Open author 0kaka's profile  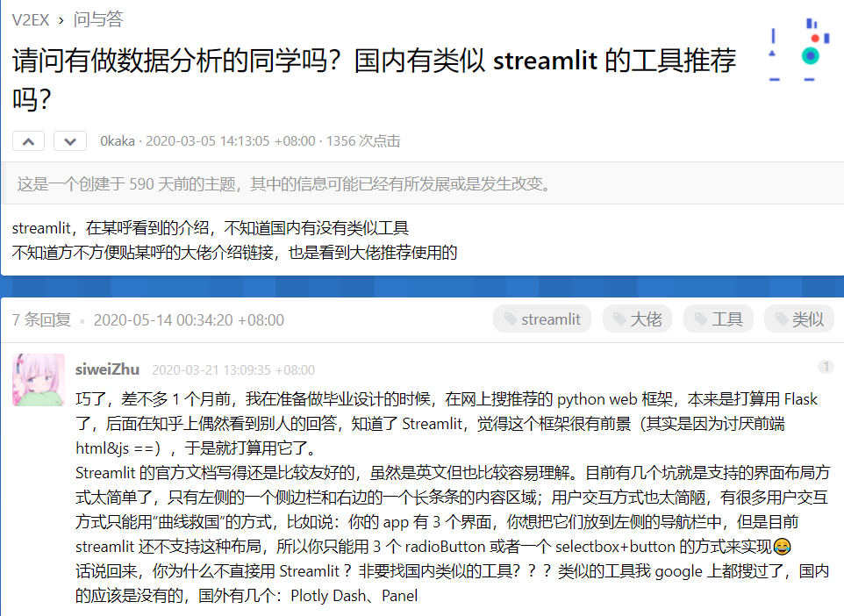click(x=118, y=141)
